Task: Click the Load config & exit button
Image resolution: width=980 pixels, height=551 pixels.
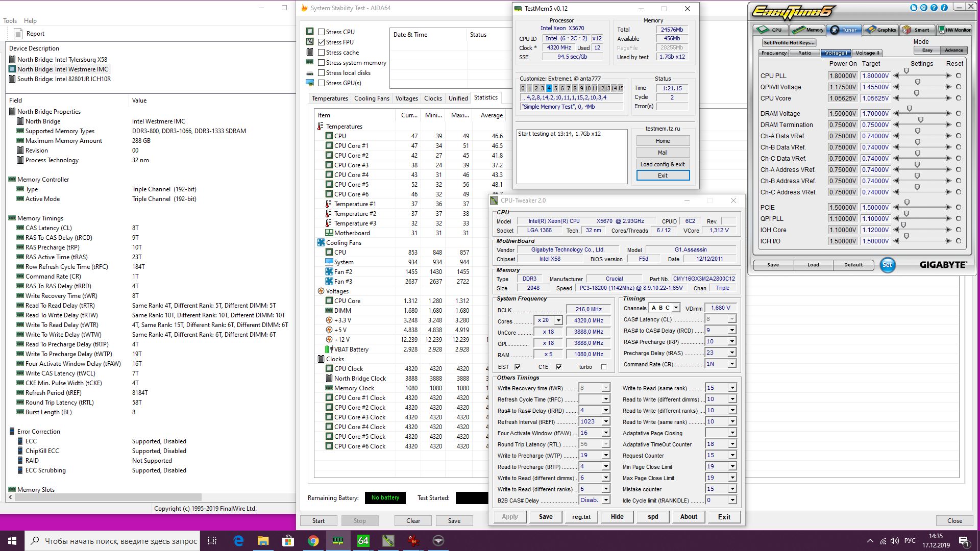Action: [x=663, y=164]
